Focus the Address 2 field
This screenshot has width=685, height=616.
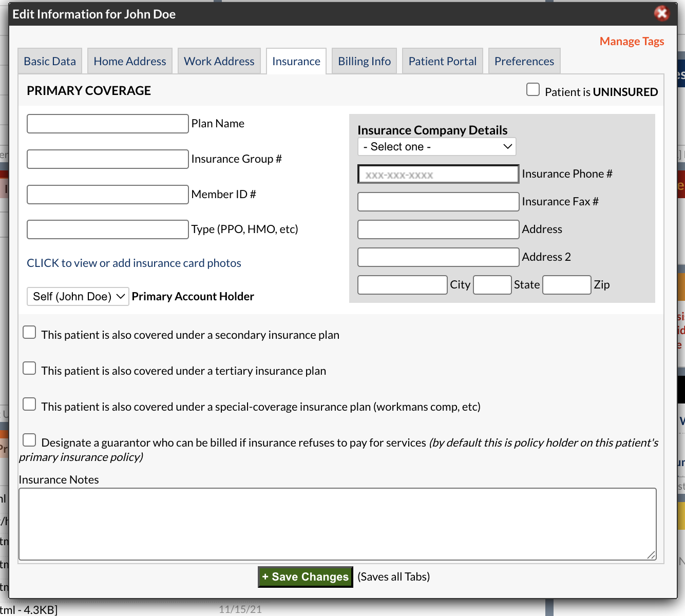coord(439,257)
